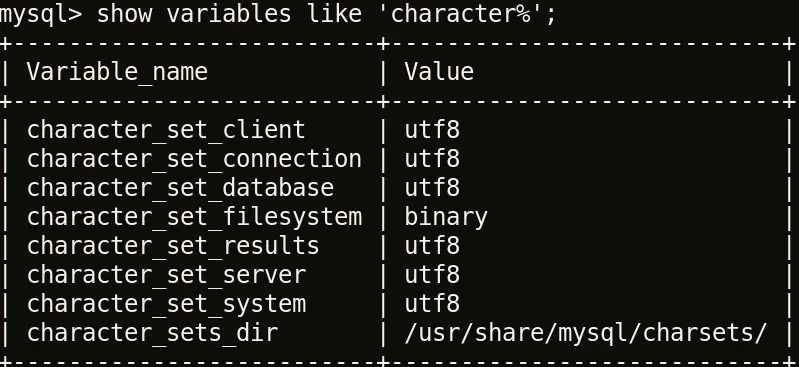Screen dimensions: 799x367
Task: Click the binary value for filesystem
Action: point(446,217)
